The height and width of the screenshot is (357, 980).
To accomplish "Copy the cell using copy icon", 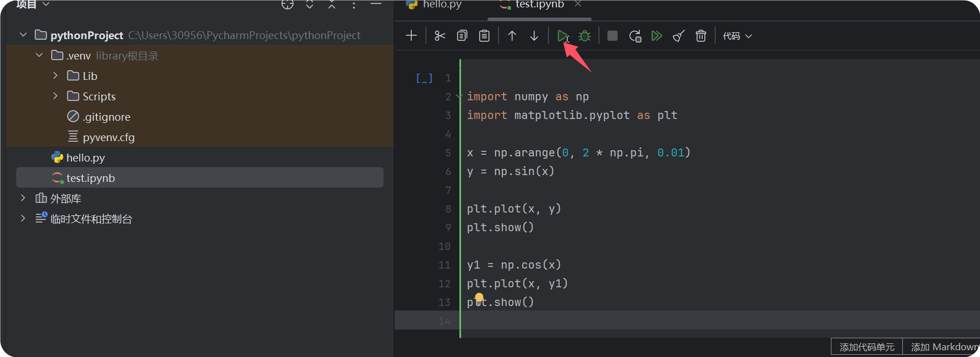I will 462,36.
